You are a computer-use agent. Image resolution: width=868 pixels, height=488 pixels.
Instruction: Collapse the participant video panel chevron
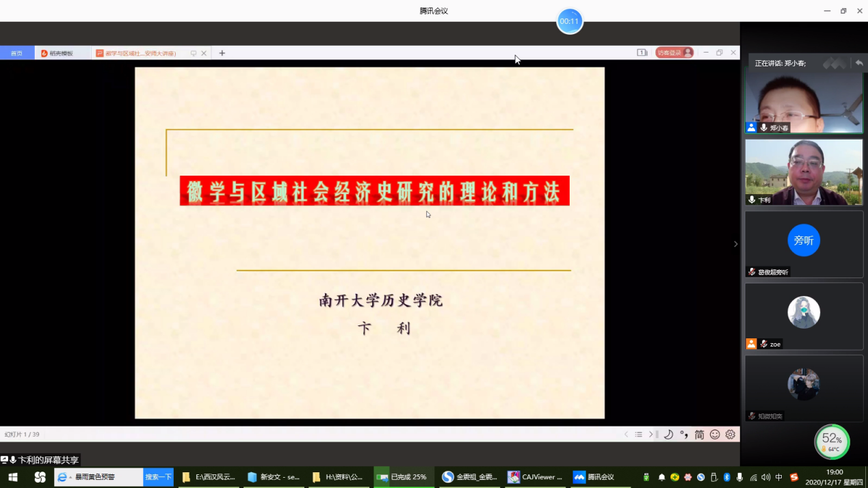click(x=735, y=244)
